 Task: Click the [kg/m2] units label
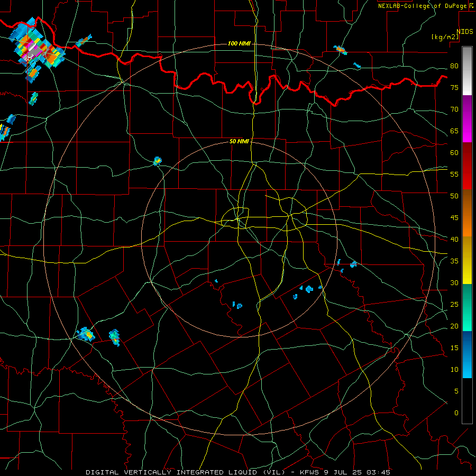point(445,37)
